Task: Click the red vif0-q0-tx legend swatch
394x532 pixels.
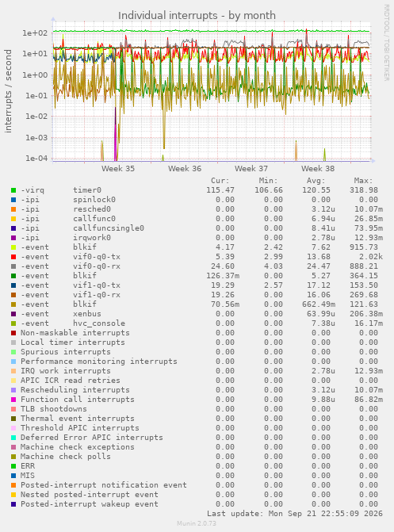Action: point(13,257)
